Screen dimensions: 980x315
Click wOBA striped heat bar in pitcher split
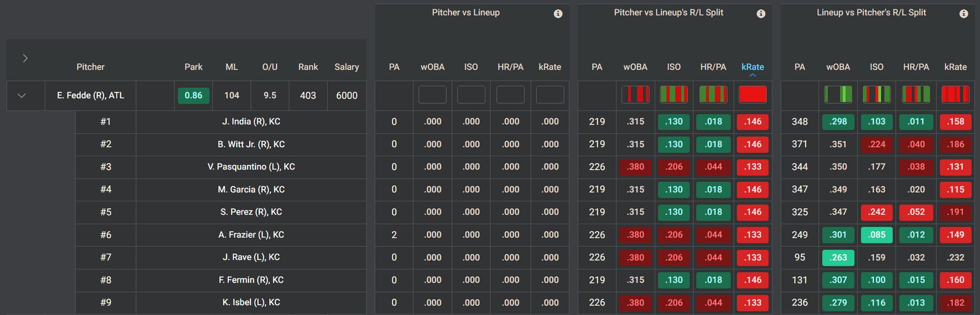[635, 95]
